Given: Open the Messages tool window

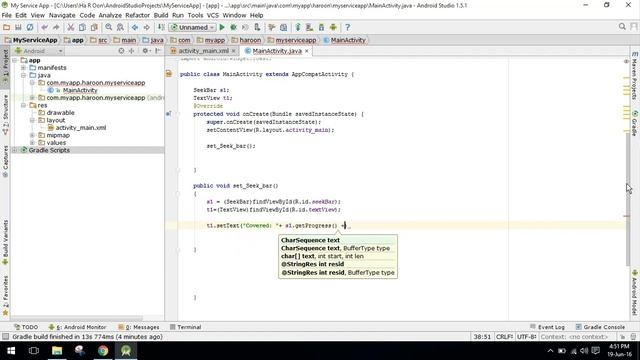Looking at the screenshot, I should (x=139, y=327).
